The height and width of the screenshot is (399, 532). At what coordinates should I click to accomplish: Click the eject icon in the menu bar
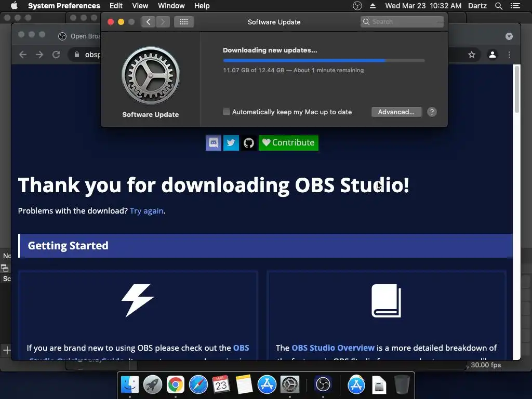coord(373,6)
